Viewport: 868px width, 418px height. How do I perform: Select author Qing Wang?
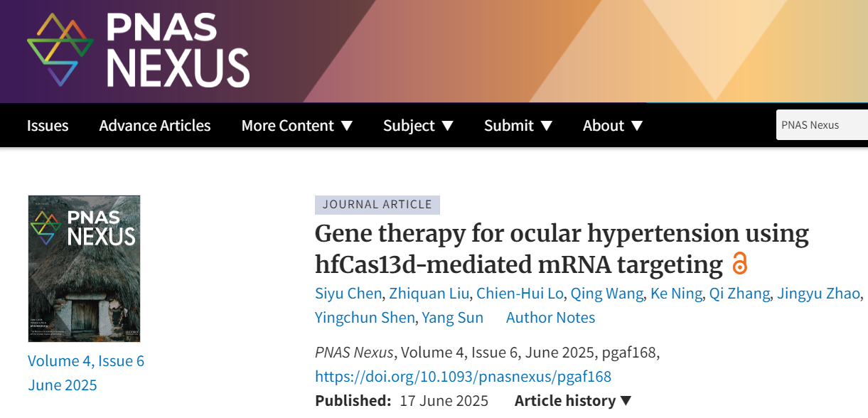606,294
